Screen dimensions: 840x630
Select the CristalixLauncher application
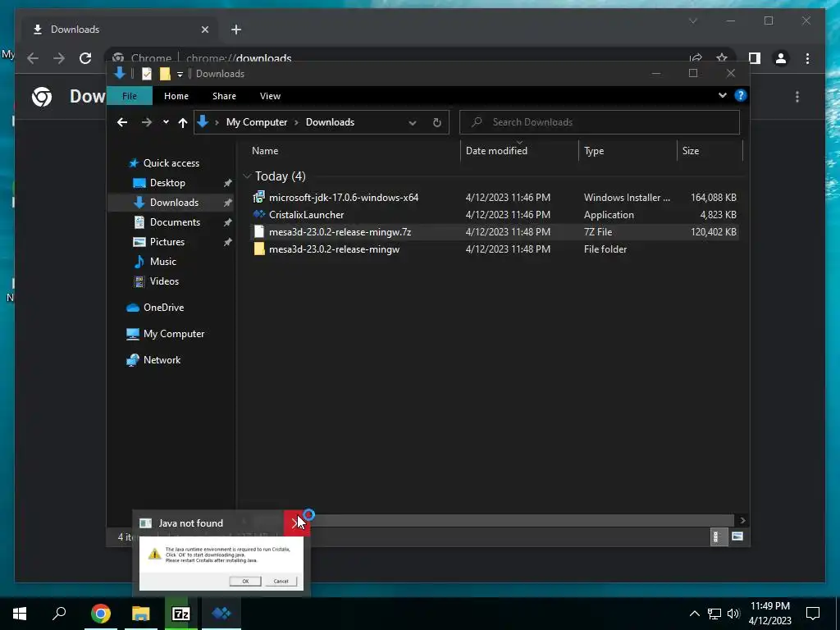click(x=307, y=214)
